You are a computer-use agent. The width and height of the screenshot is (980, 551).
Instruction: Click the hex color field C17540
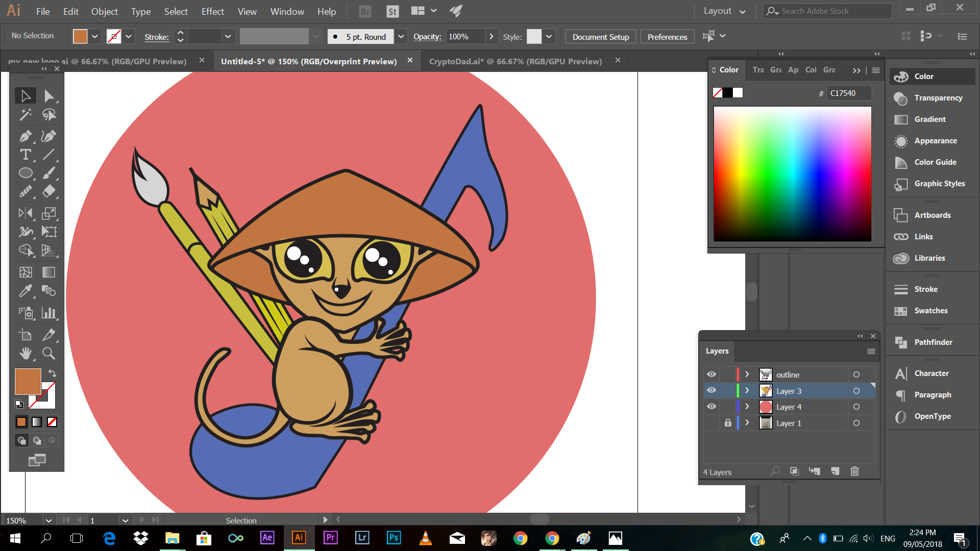point(848,93)
